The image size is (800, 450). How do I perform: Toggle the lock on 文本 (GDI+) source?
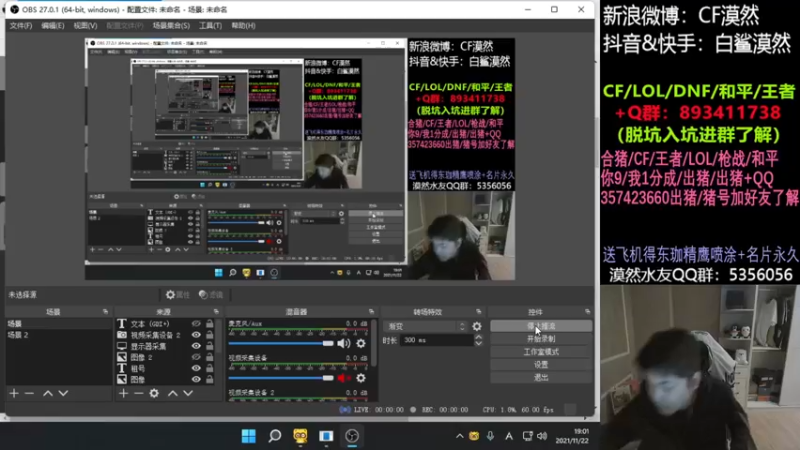[x=210, y=323]
